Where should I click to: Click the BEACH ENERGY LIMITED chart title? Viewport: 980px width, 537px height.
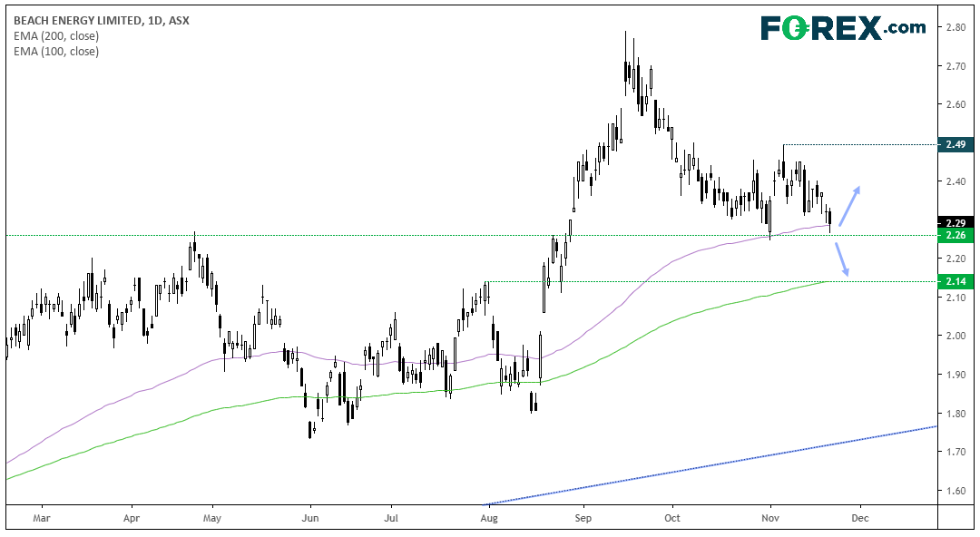(x=102, y=21)
